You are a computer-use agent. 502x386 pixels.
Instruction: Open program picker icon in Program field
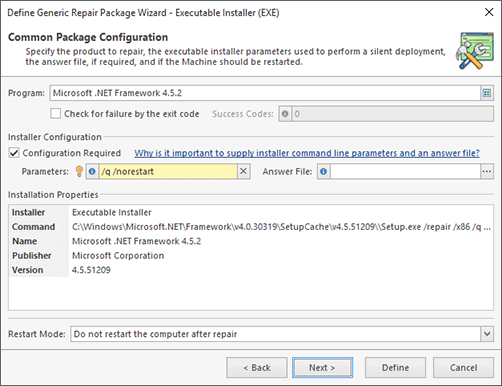pyautogui.click(x=487, y=93)
